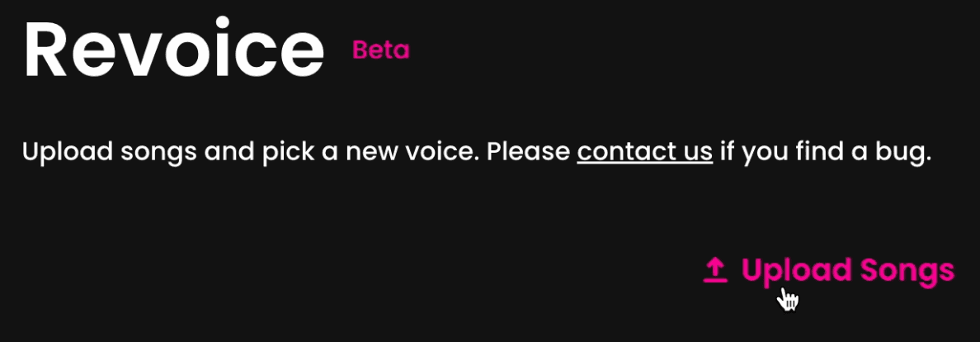Start uploading via the pink upload icon
Viewport: 980px width, 342px height.
[x=716, y=270]
